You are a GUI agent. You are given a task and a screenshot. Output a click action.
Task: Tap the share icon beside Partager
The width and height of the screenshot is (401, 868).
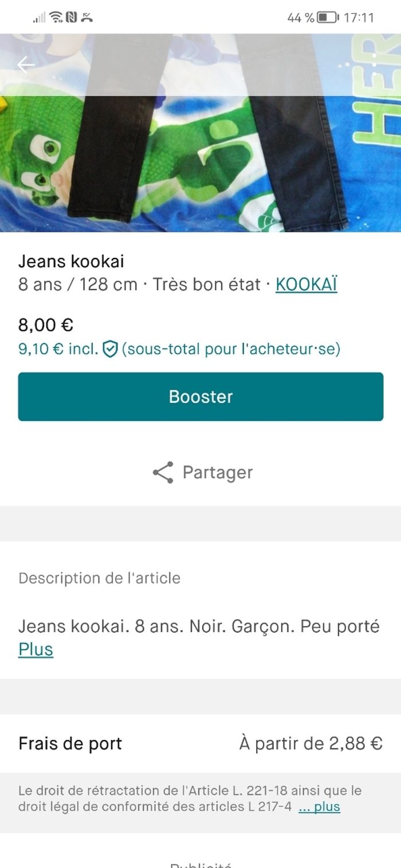163,473
